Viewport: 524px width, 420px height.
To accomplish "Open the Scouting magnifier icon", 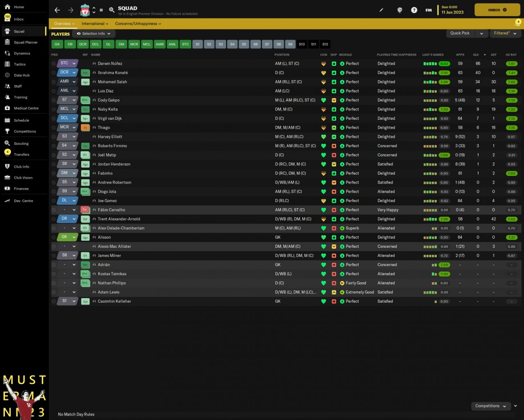I will point(7,144).
